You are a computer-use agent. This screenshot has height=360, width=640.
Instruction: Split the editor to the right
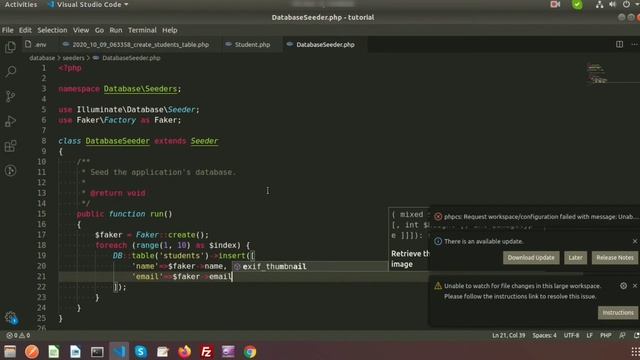(619, 44)
